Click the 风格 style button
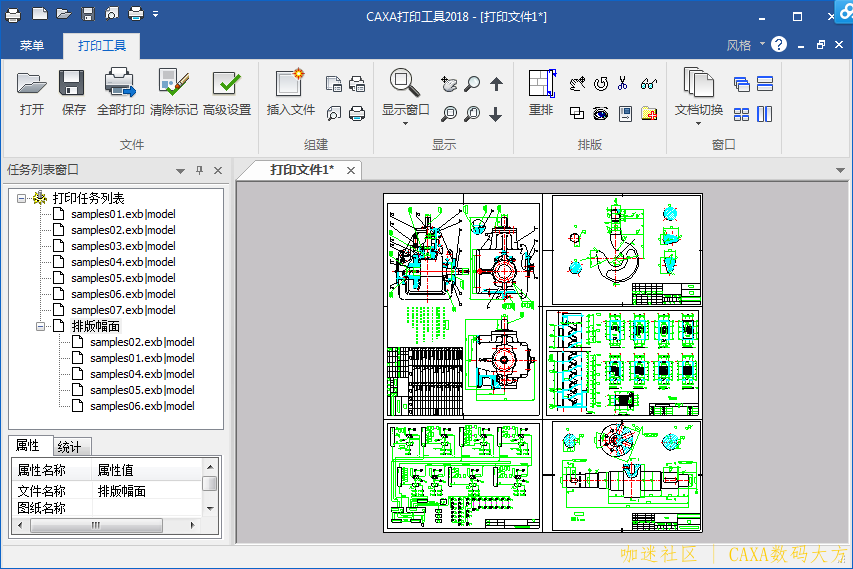Screen dimensions: 853x569 (x=739, y=46)
